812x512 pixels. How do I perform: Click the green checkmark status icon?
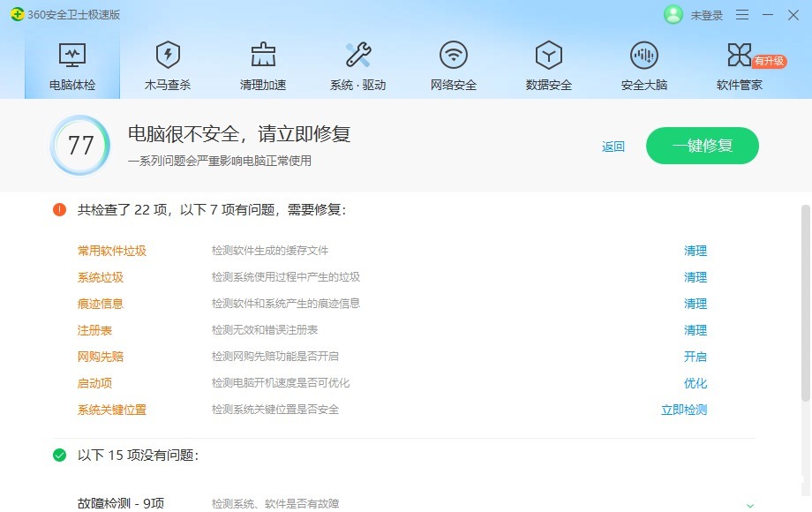pyautogui.click(x=59, y=455)
